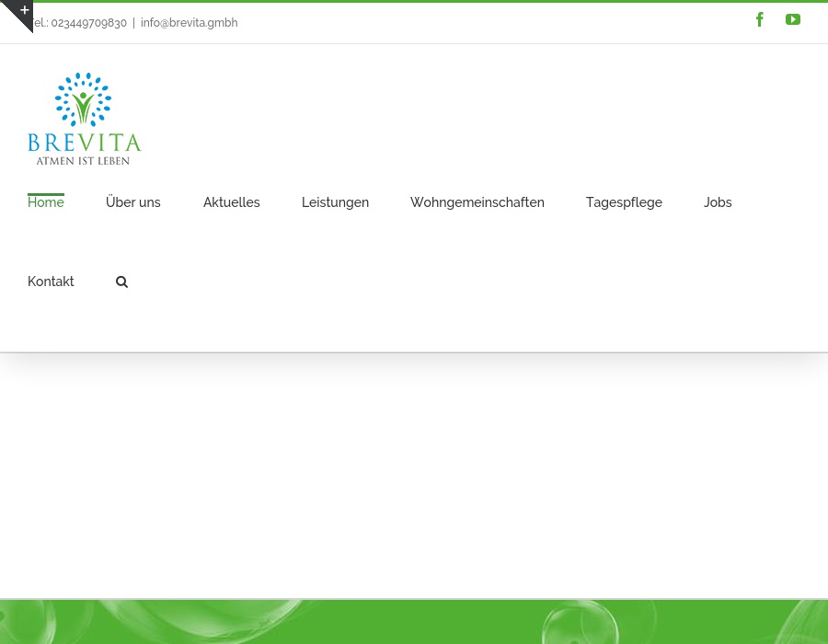Click the green bubble banner section

414,623
